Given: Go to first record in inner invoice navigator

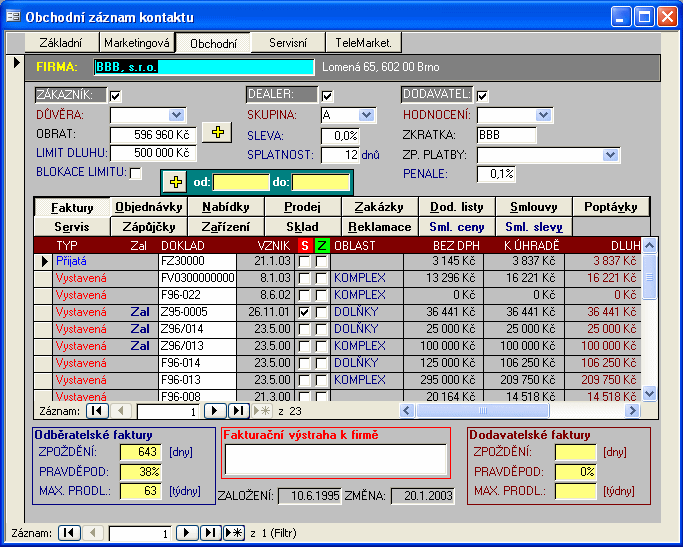Looking at the screenshot, I should (x=97, y=411).
